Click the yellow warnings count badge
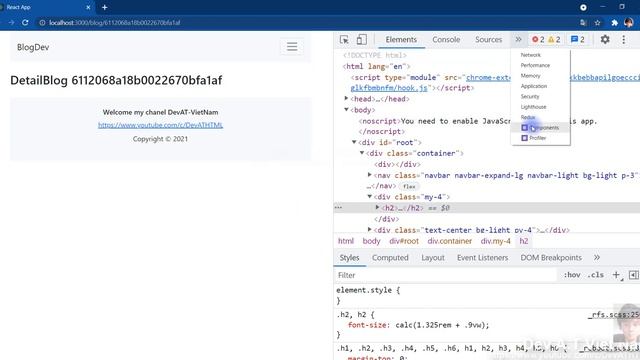This screenshot has height=360, width=640. [554, 40]
